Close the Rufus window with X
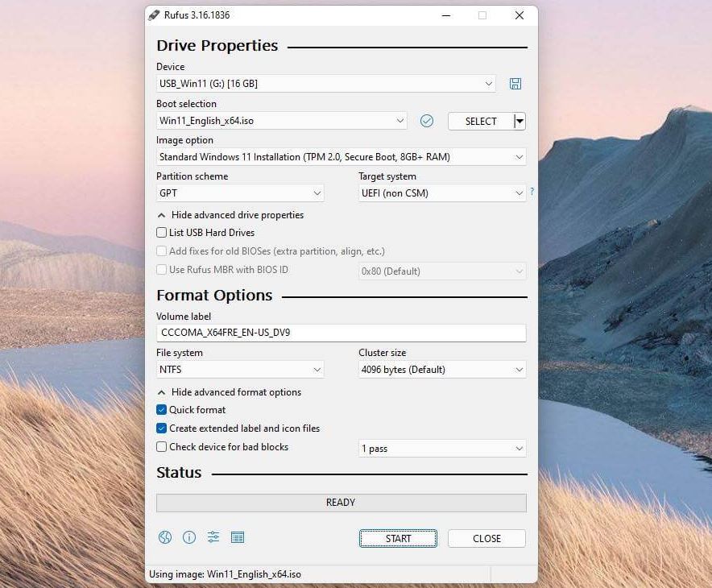Screen dimensions: 712x588 (520, 15)
